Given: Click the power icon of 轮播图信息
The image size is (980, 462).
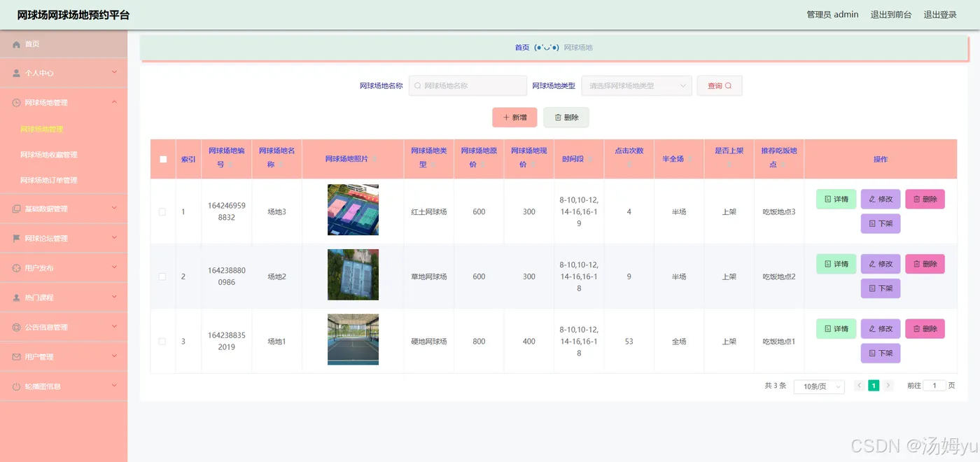Looking at the screenshot, I should coord(17,386).
